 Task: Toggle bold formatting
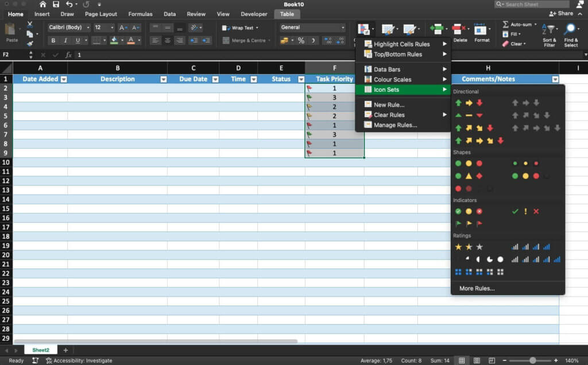[53, 40]
